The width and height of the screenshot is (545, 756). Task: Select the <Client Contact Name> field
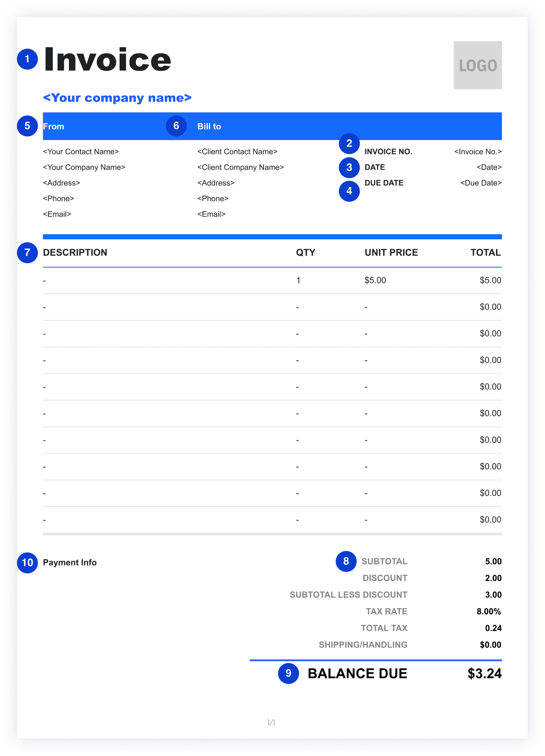tap(237, 152)
